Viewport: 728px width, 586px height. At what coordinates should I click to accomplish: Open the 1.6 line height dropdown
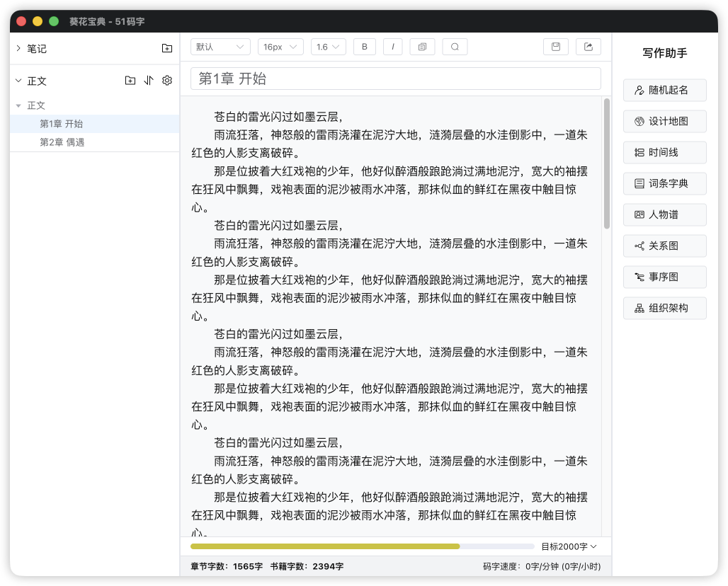[x=328, y=47]
